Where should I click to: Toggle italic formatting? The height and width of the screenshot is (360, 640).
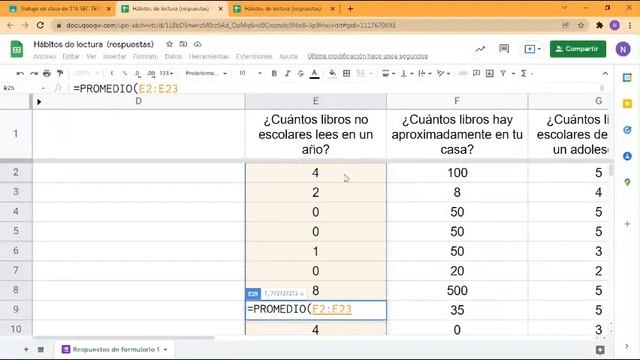[287, 73]
